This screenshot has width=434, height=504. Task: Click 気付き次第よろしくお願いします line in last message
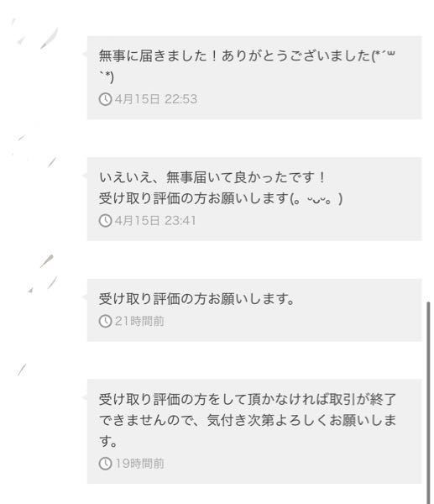tap(301, 420)
